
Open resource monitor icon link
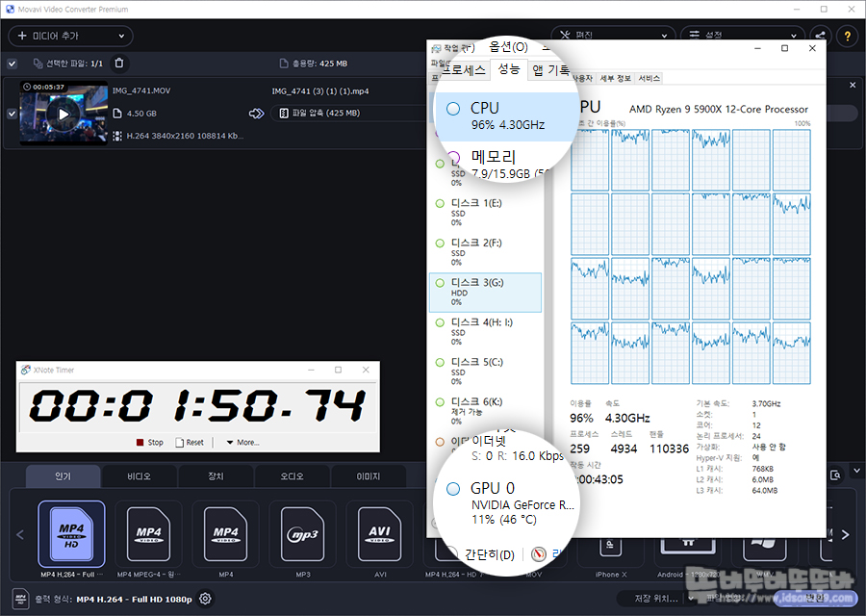click(539, 553)
